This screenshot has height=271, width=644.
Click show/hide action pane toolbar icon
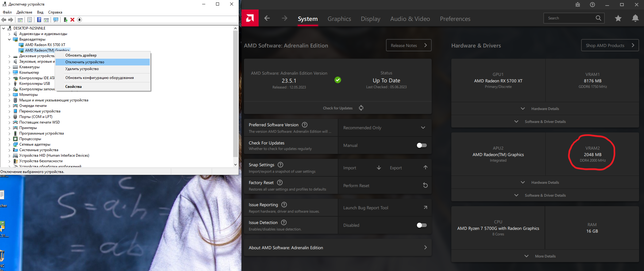(x=46, y=20)
